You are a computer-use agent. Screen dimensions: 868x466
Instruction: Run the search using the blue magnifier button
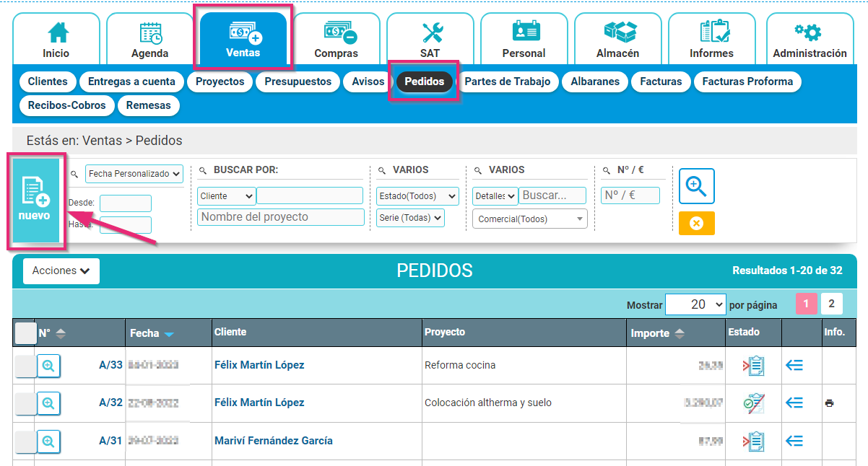[695, 186]
